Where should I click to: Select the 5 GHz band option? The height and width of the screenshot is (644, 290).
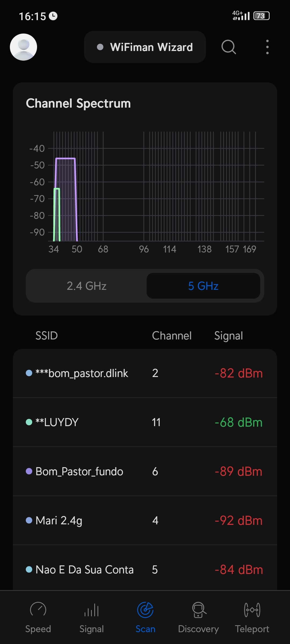pyautogui.click(x=203, y=286)
